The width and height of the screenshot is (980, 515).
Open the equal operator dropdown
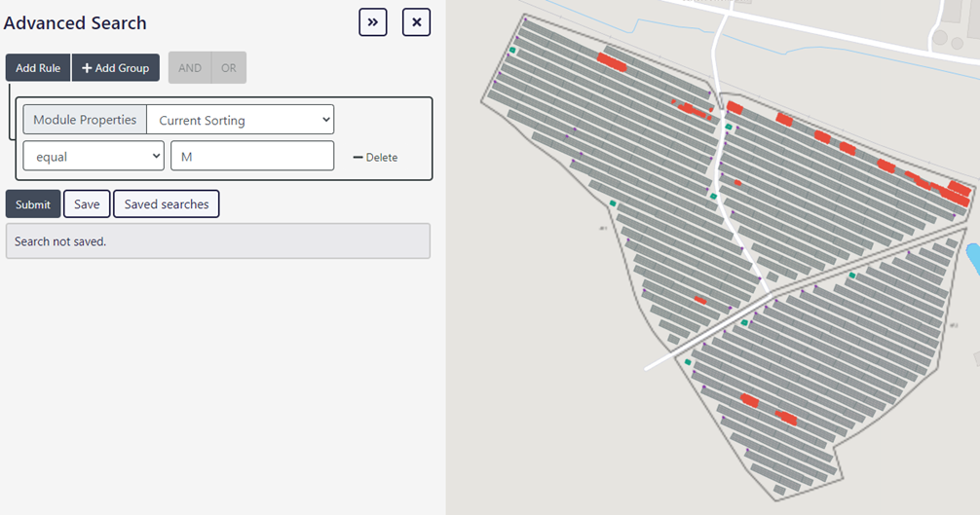point(94,156)
